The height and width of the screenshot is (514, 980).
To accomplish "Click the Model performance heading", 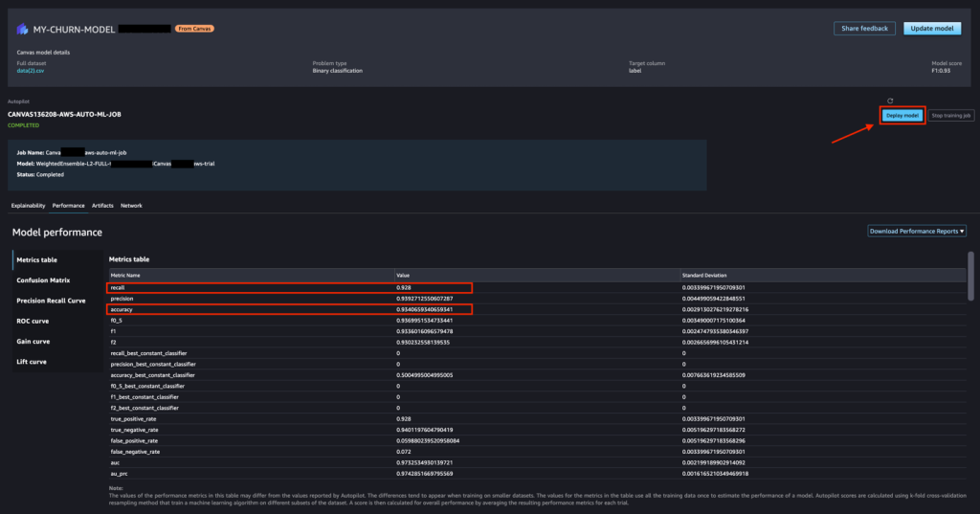I will pyautogui.click(x=56, y=233).
